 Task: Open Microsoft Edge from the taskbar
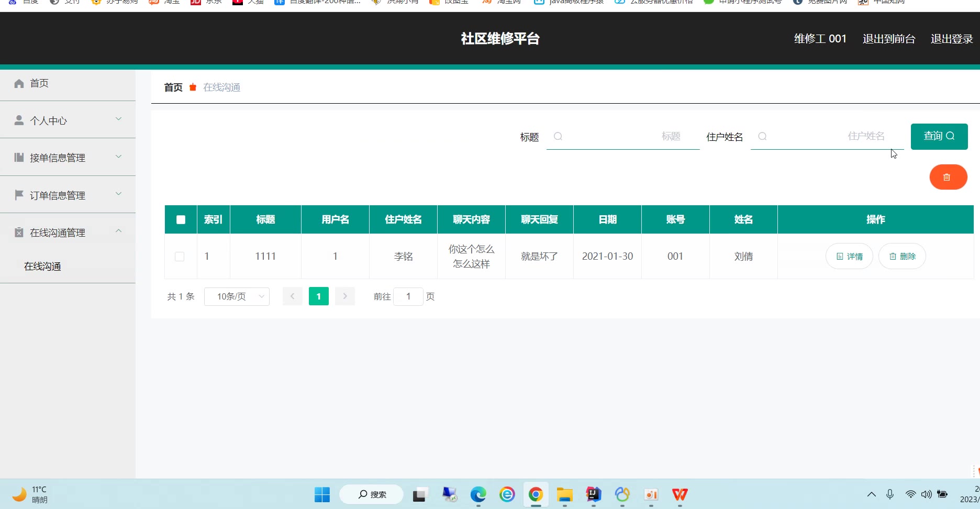478,494
